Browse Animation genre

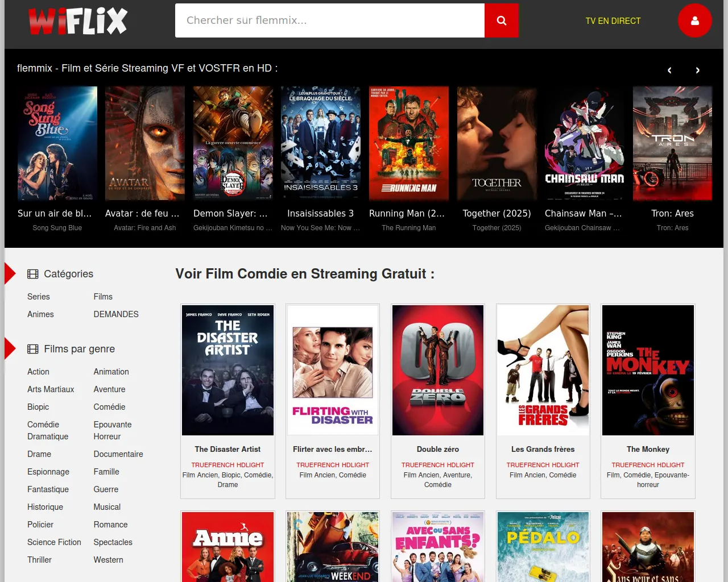tap(111, 372)
